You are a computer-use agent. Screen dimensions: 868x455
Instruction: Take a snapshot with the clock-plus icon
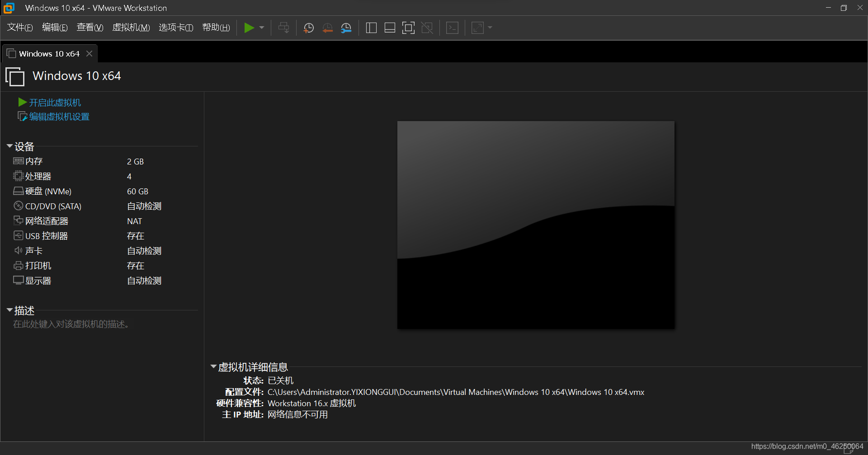tap(309, 28)
